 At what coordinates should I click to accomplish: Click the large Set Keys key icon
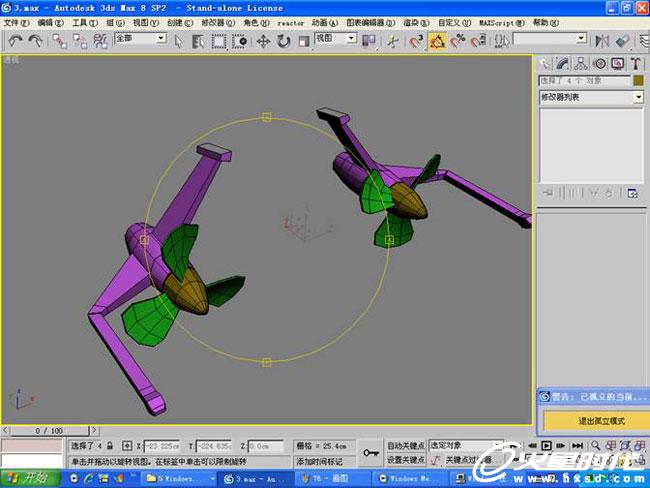371,453
